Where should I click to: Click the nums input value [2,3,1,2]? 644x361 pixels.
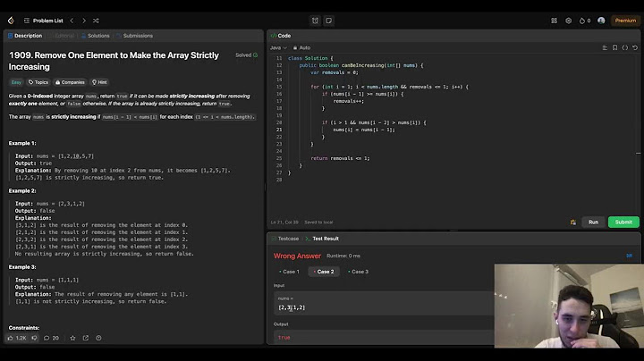tap(292, 307)
